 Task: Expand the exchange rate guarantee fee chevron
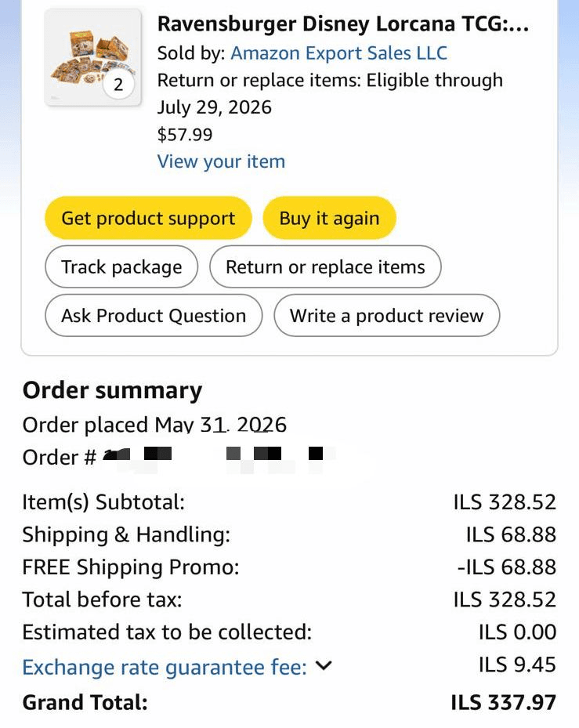click(324, 666)
